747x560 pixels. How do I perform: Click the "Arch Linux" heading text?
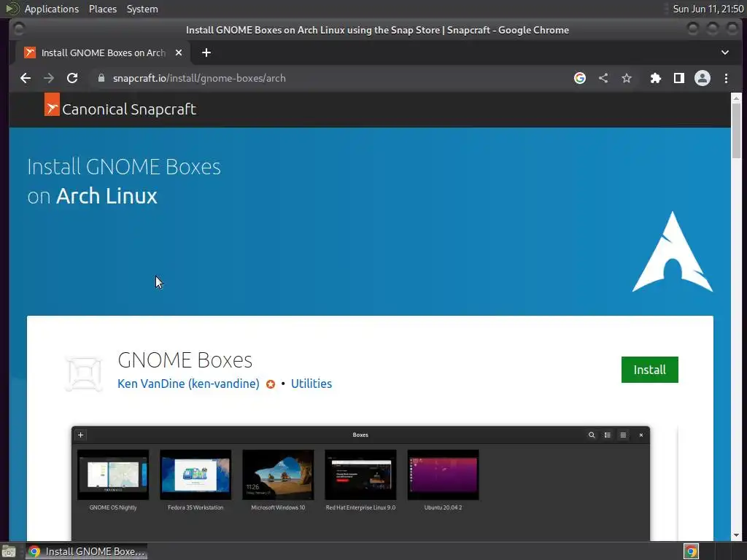click(107, 196)
